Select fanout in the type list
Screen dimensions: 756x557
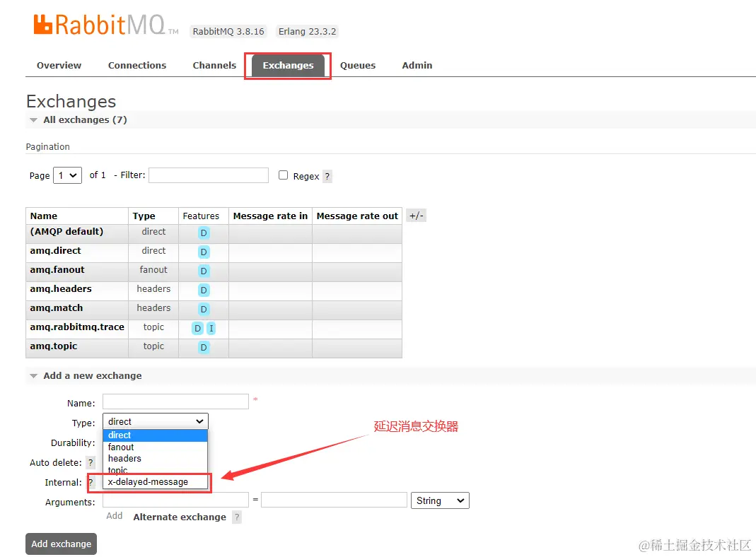[156, 447]
